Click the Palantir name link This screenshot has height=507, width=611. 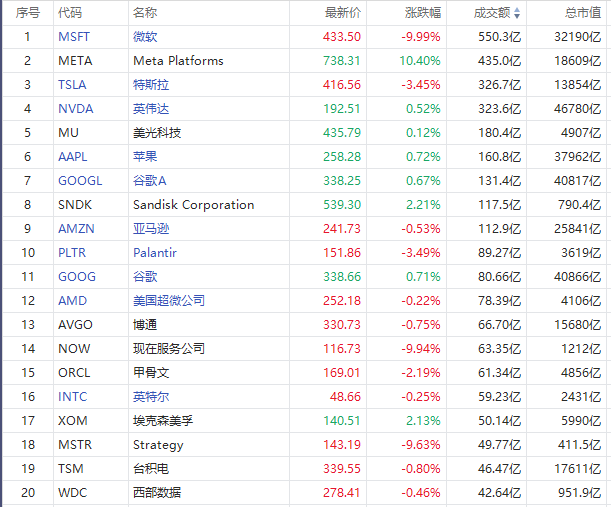[x=155, y=253]
